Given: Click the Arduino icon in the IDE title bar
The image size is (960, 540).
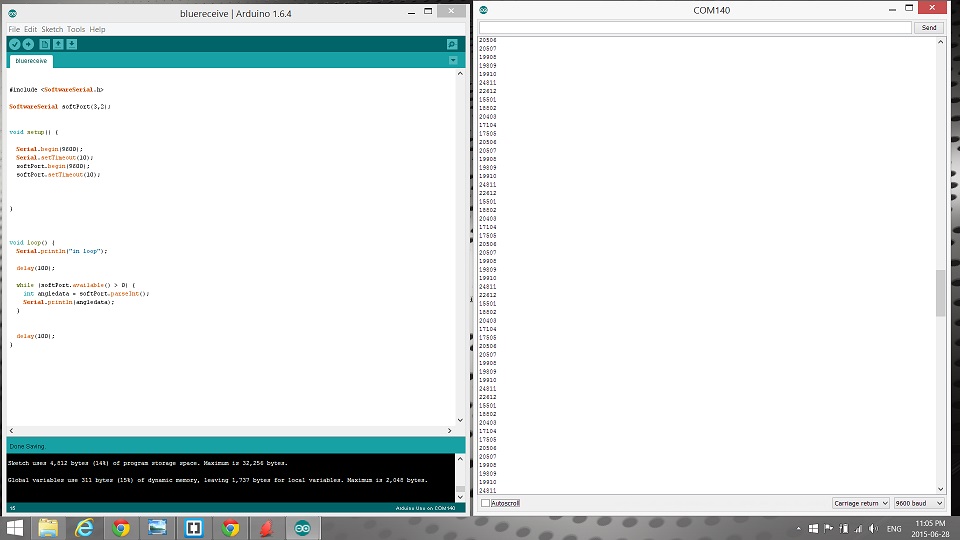Looking at the screenshot, I should [x=12, y=13].
